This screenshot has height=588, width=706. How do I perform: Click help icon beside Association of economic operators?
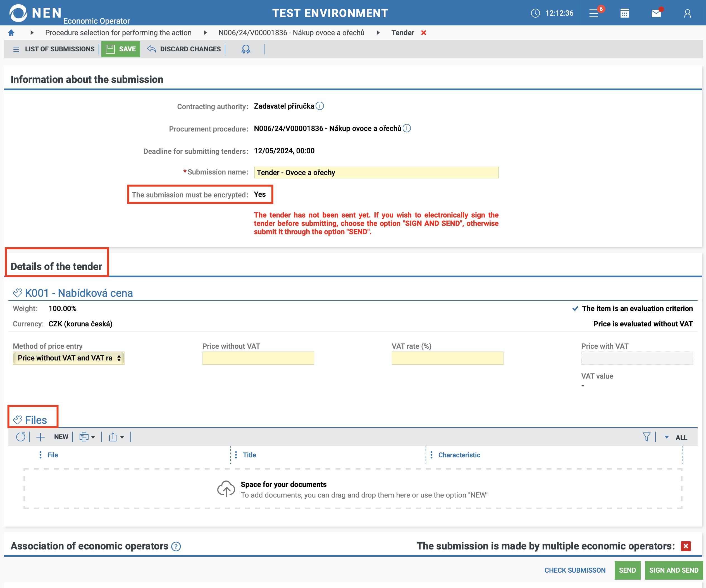pos(176,546)
